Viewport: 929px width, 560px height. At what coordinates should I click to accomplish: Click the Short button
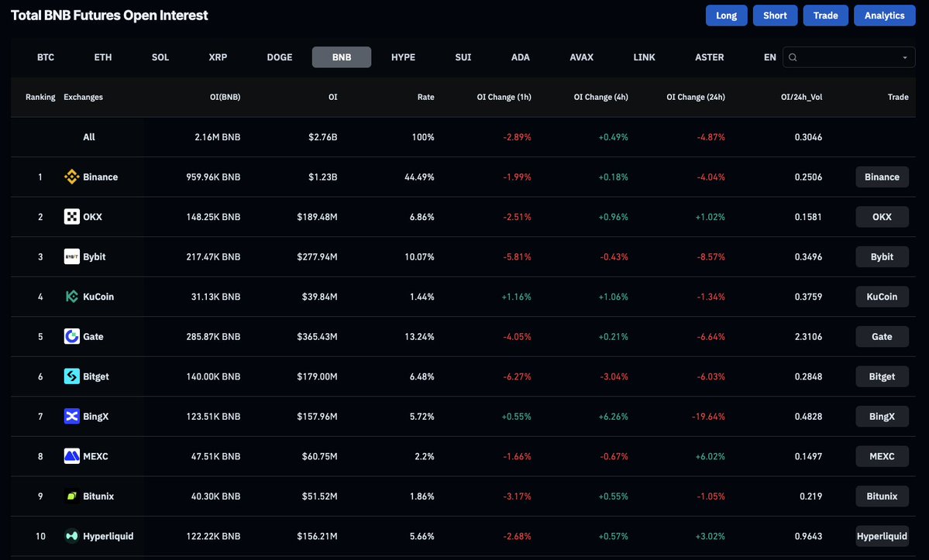coord(775,15)
